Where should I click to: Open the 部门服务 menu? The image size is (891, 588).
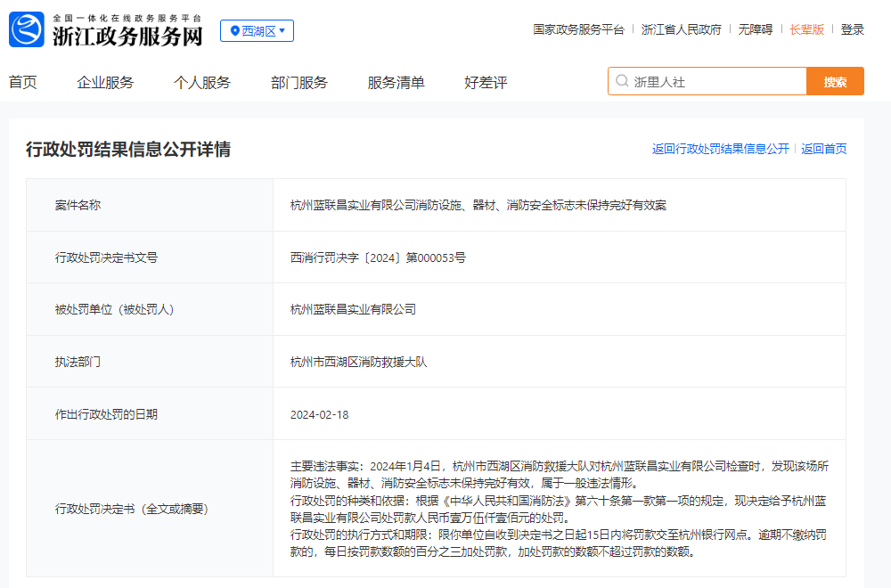coord(299,82)
